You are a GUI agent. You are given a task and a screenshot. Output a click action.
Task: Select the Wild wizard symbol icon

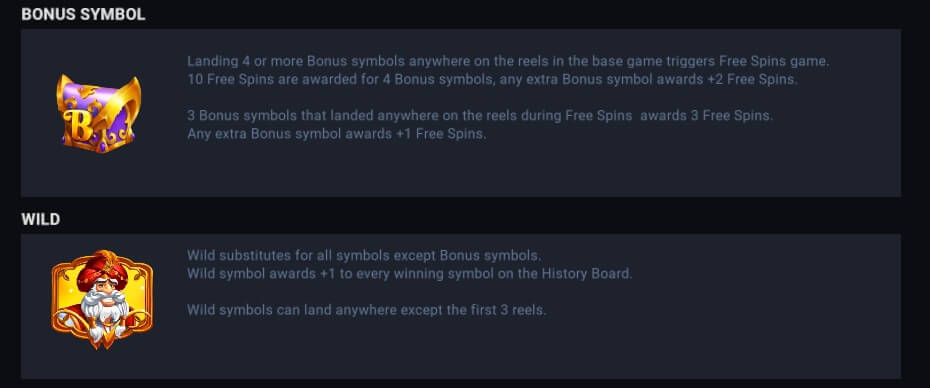102,299
